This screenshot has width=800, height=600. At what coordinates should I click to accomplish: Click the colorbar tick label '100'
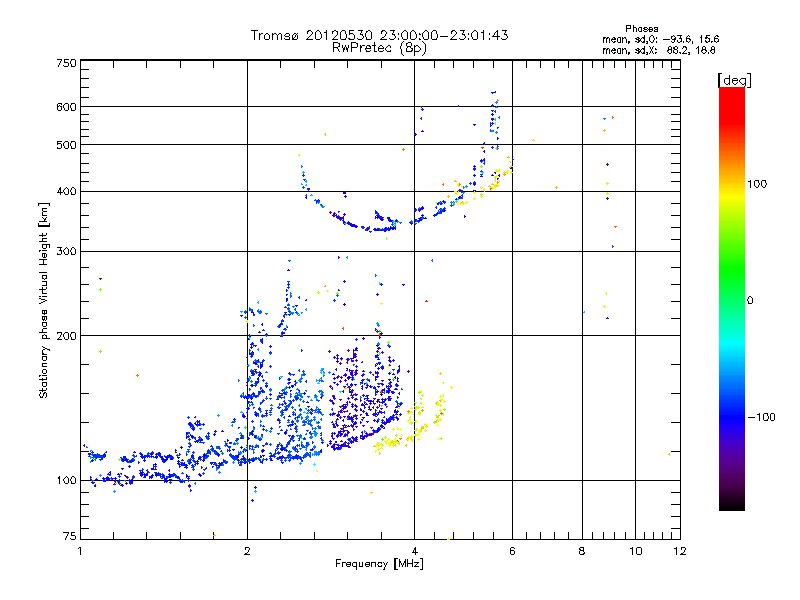pos(757,184)
